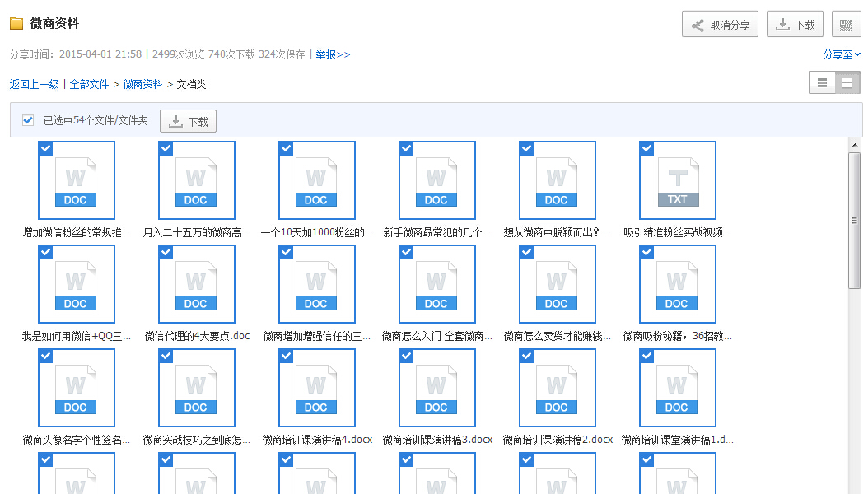
Task: Open DOC icon for 微商培训课演讲稿4.docx
Action: tap(316, 388)
